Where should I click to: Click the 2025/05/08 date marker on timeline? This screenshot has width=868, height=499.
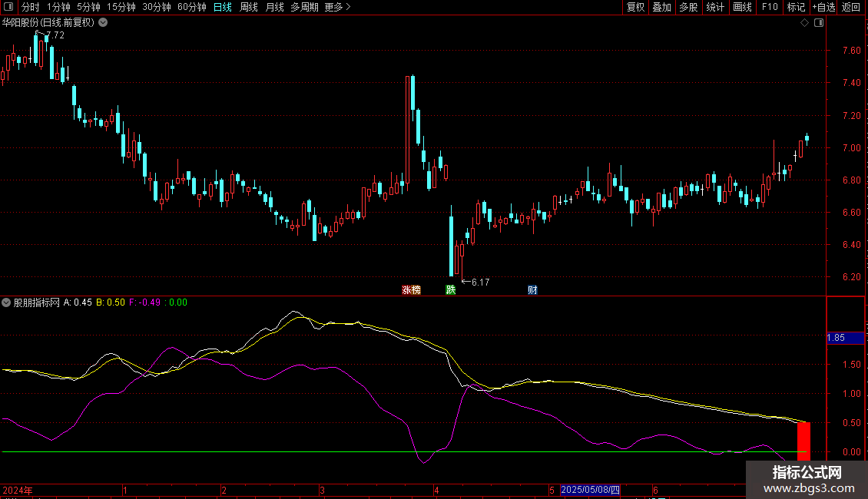[x=590, y=490]
